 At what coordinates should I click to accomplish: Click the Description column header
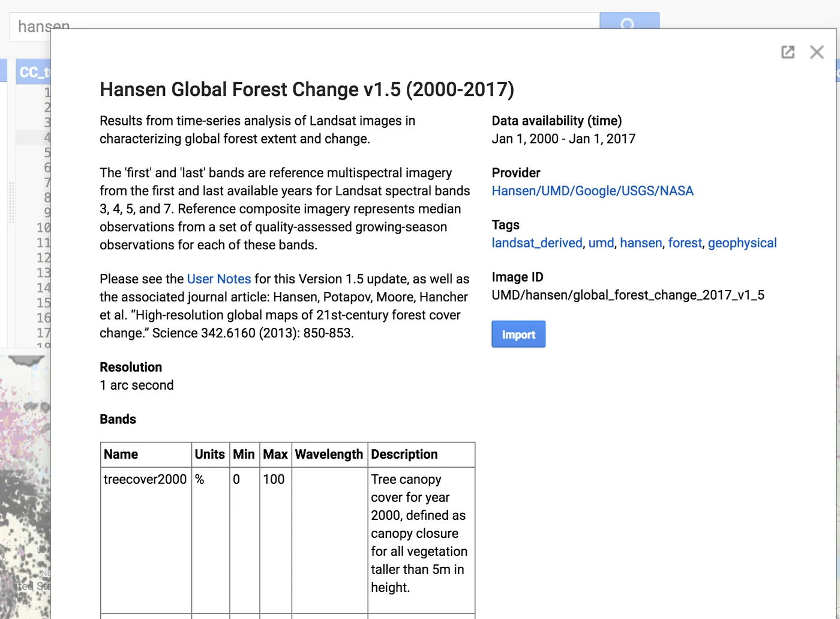point(421,454)
